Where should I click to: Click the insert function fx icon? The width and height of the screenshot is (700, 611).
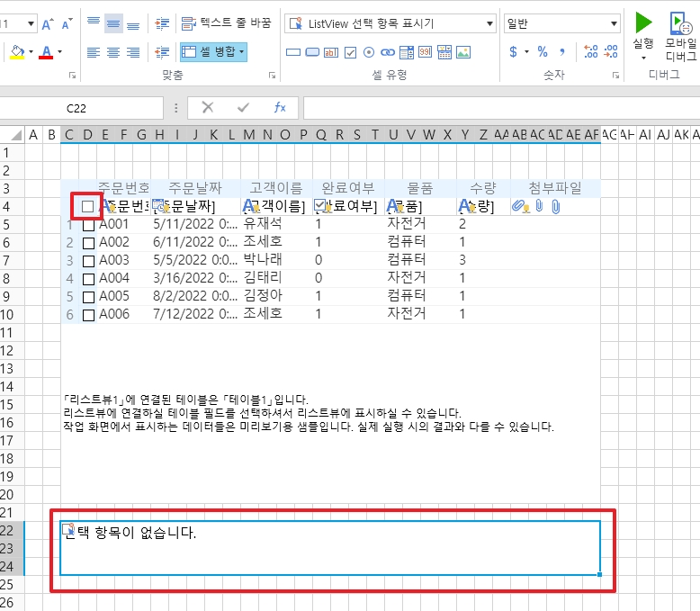tap(280, 108)
